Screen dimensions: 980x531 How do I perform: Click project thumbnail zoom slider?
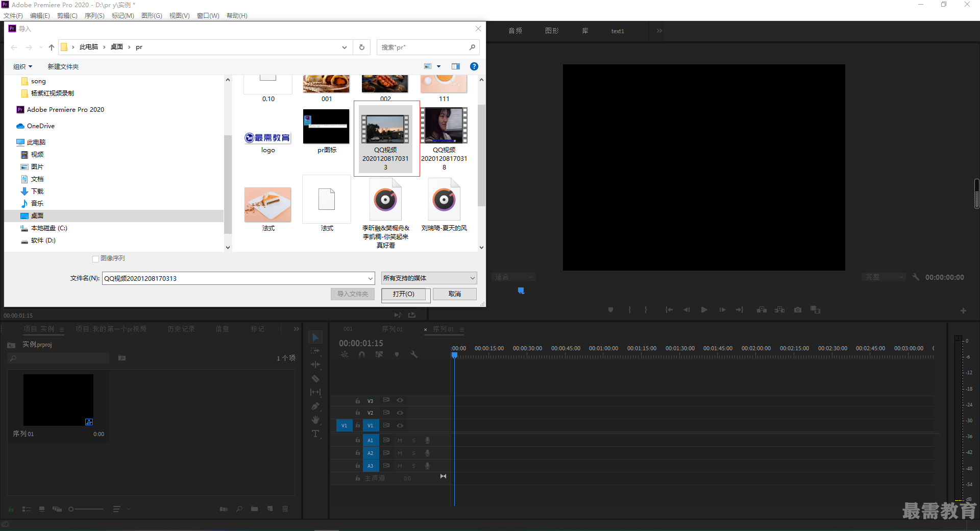point(86,509)
